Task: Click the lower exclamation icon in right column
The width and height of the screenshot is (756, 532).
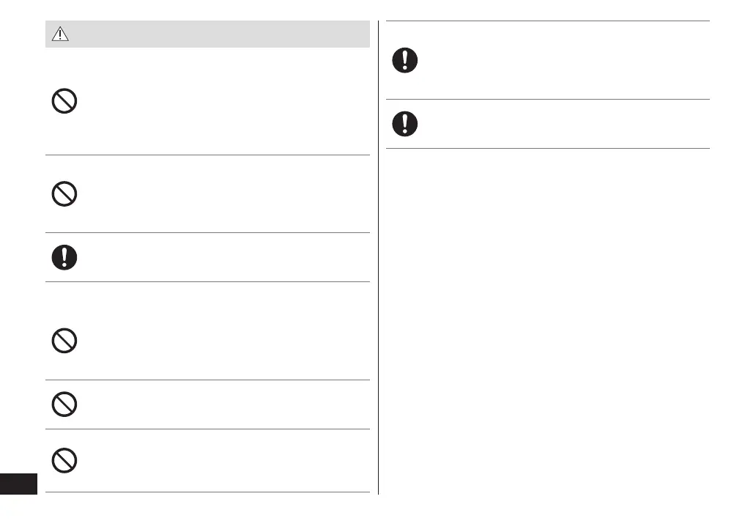Action: point(405,124)
